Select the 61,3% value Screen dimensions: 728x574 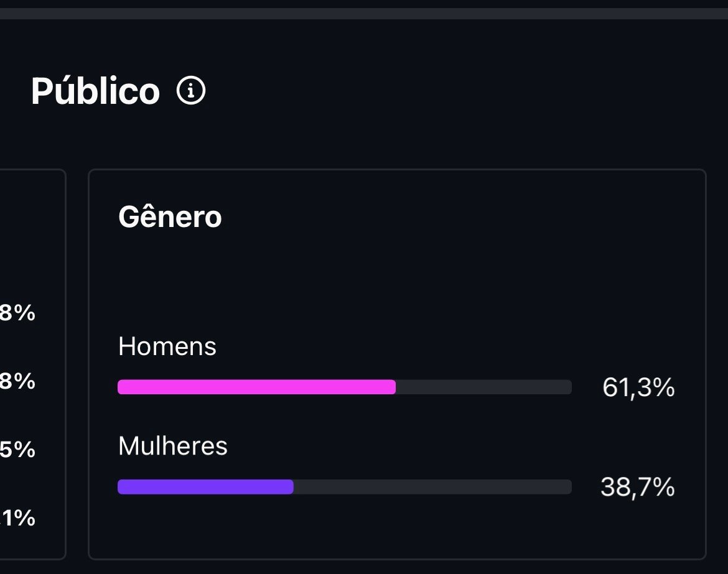638,387
